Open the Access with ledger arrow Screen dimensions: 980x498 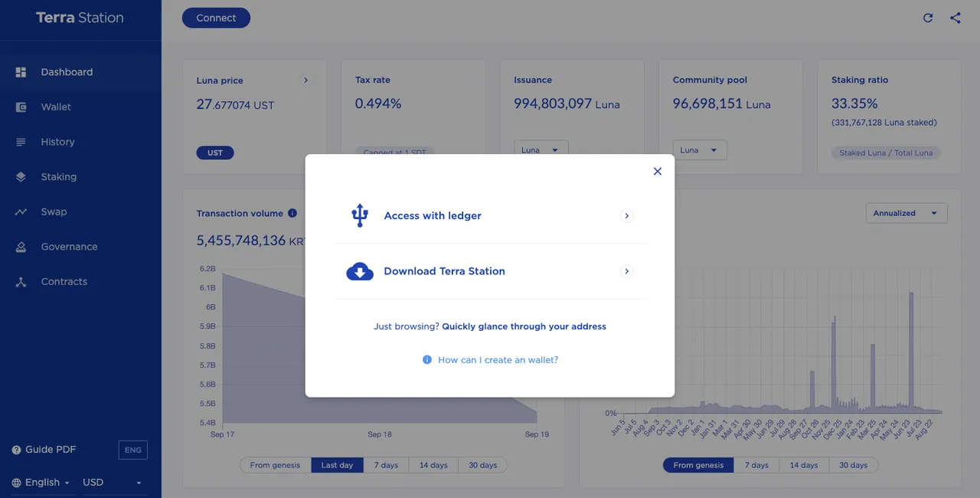(626, 216)
